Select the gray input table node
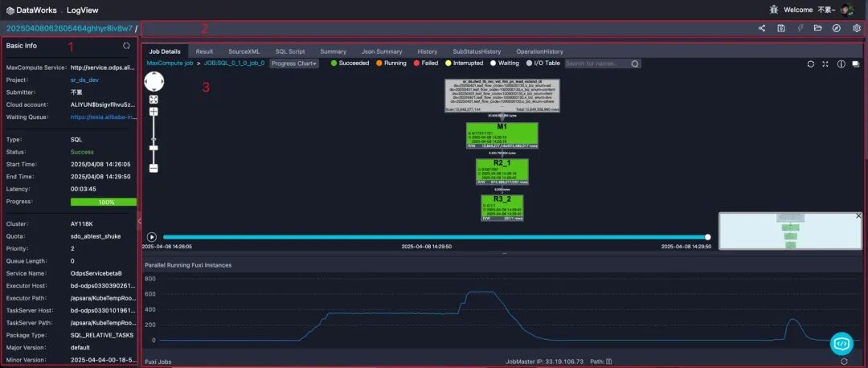868x368 pixels. [502, 96]
